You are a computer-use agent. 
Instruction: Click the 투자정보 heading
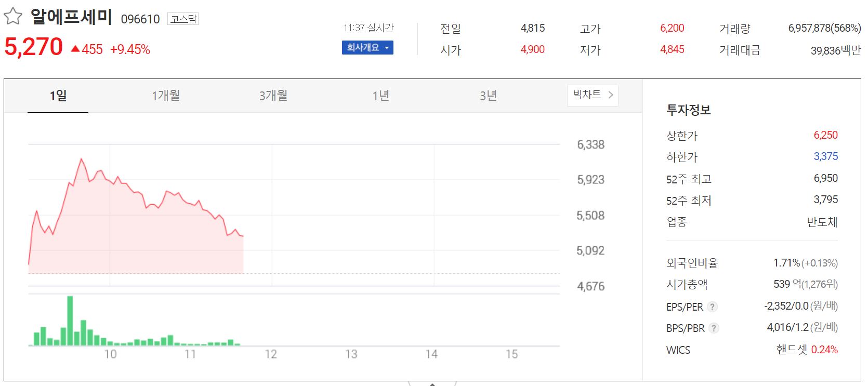coord(688,110)
